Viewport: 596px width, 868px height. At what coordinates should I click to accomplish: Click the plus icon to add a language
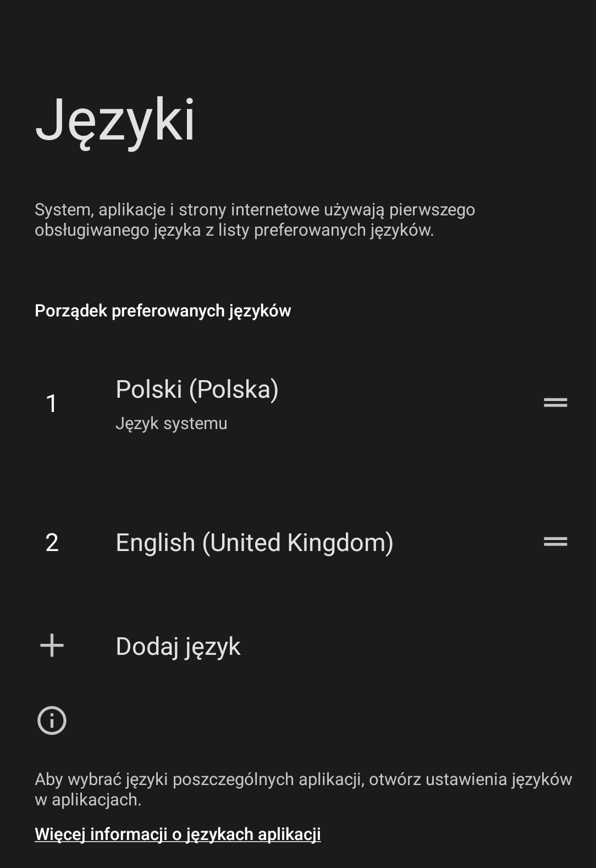coord(52,646)
